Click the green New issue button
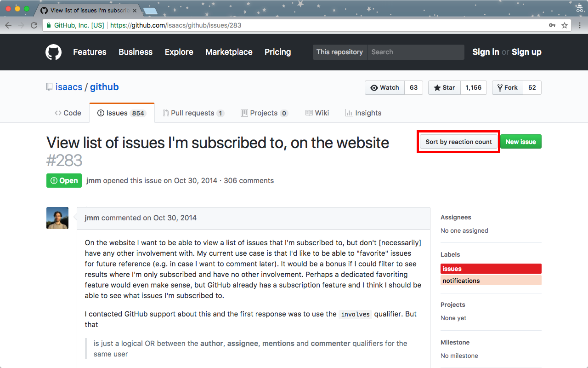Viewport: 588px width, 368px height. click(x=521, y=141)
